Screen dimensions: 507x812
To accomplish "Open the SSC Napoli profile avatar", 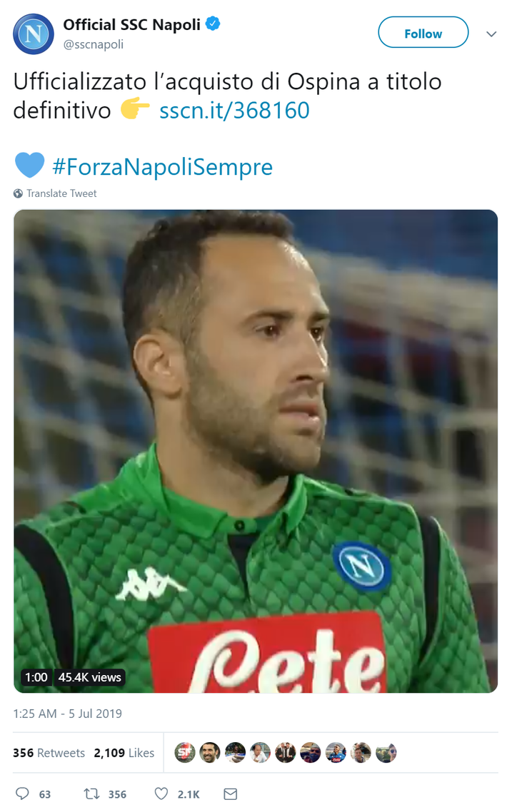I will [33, 34].
